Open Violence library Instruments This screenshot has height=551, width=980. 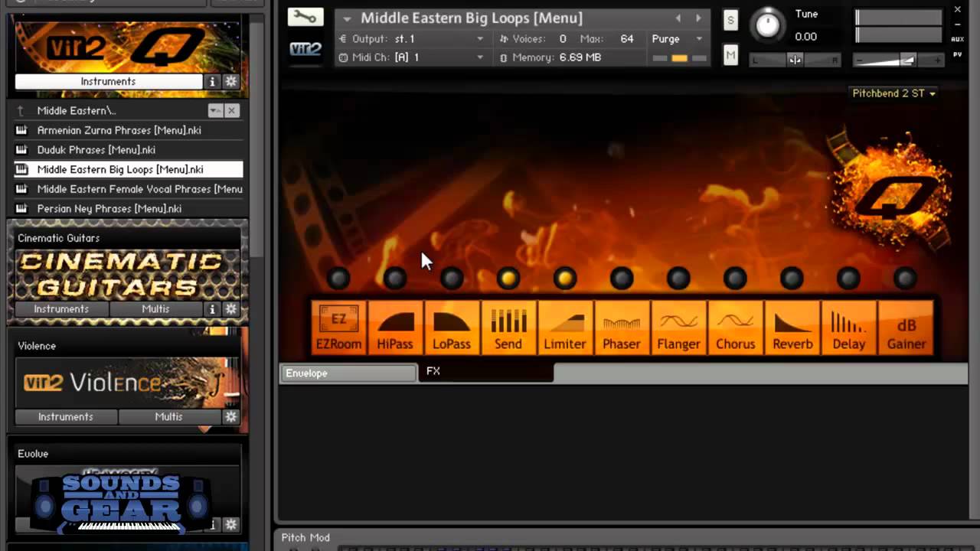66,417
